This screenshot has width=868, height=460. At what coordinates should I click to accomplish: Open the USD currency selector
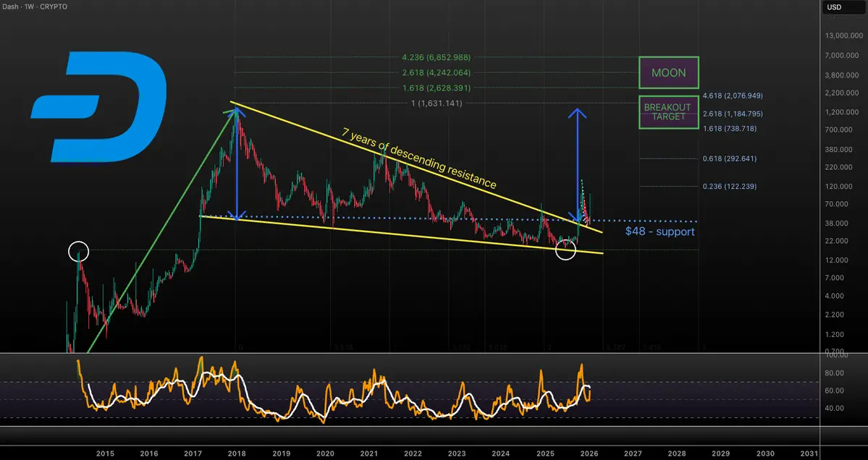pos(844,7)
